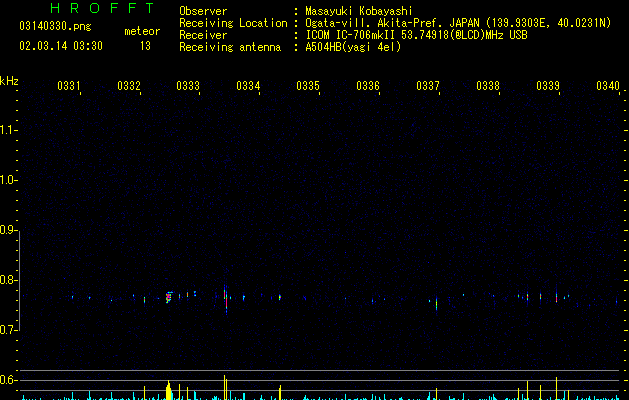
Task: Click the tallest yellow power spike near 0333
Action: (x=225, y=387)
